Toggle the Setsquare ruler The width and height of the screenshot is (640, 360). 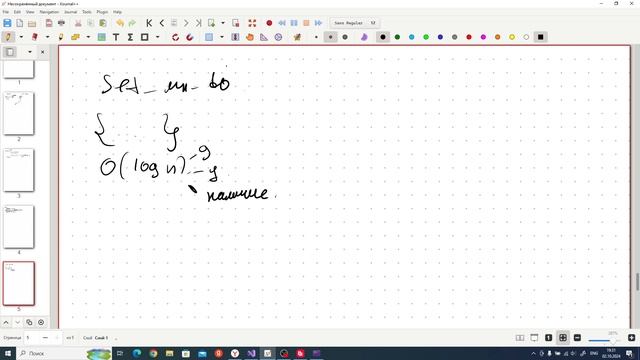[x=264, y=37]
